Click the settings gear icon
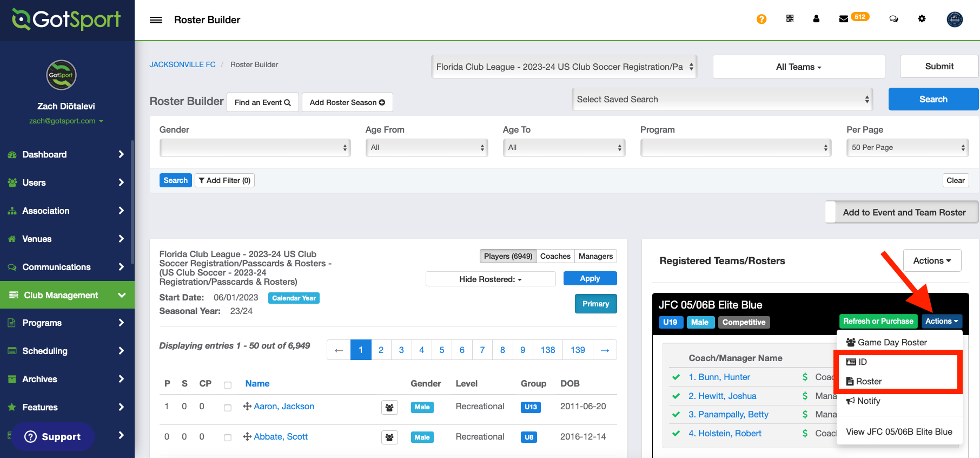 pos(922,19)
